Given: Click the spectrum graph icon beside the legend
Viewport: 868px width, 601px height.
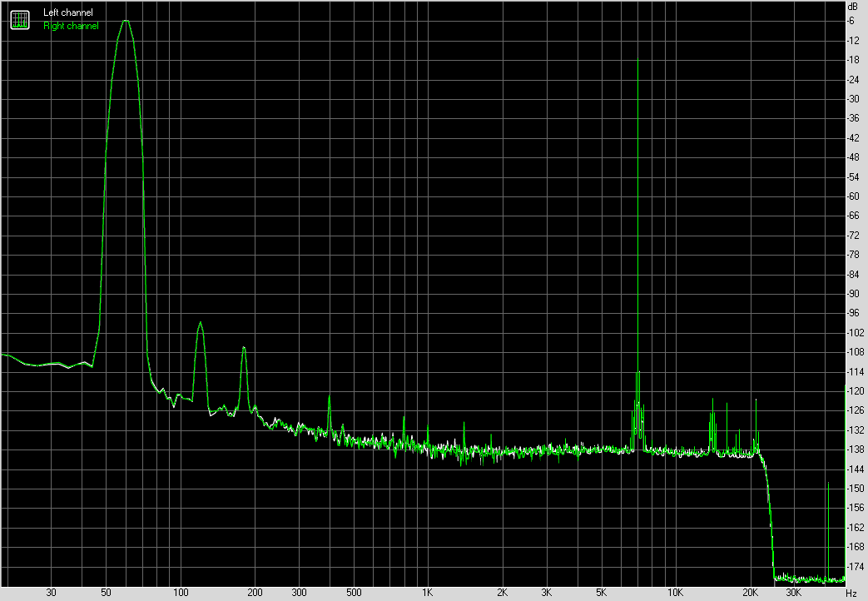Looking at the screenshot, I should 20,20.
